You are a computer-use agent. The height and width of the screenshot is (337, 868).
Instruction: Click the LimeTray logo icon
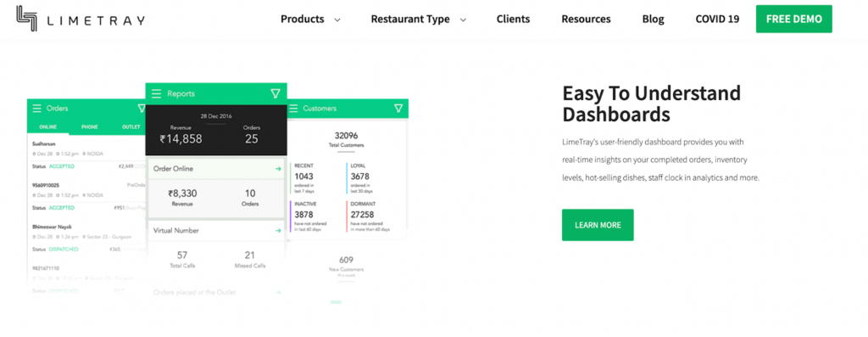point(26,19)
